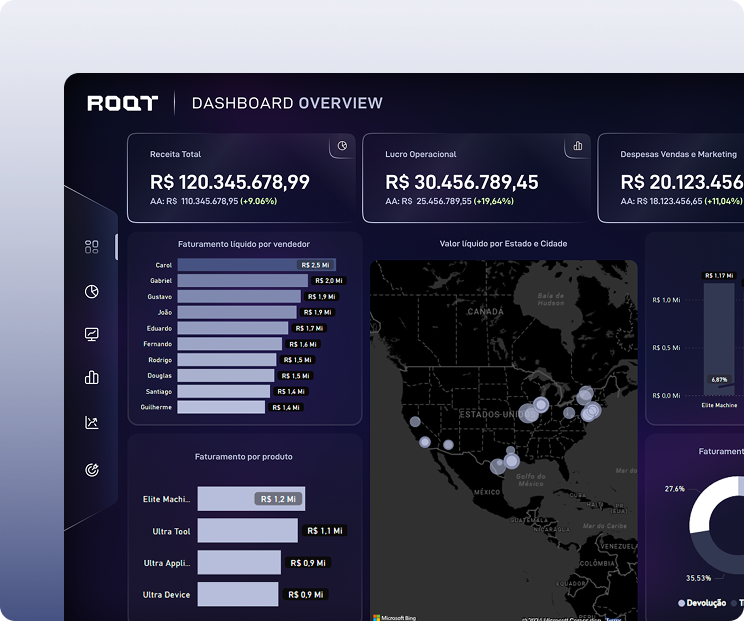
Task: Click the R$ 1,17 Mi column label
Action: (x=719, y=276)
